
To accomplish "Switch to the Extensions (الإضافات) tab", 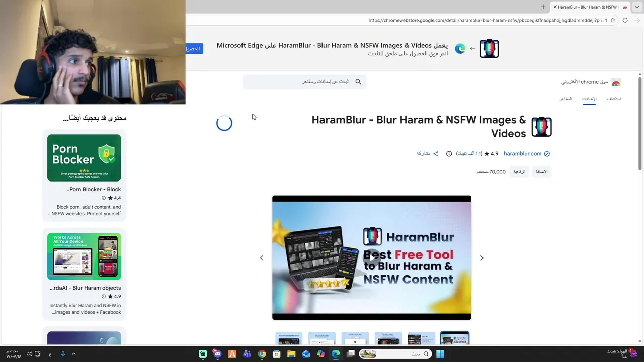I will coord(589,99).
